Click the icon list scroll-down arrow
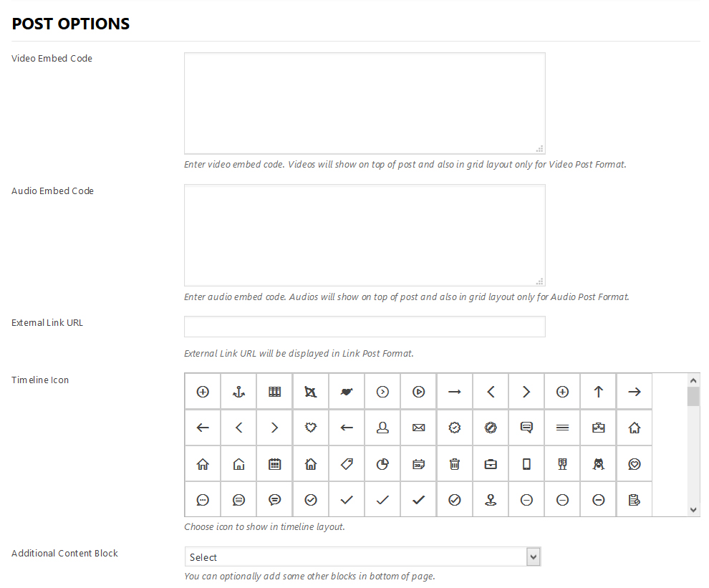Screen dimensions: 709x588 (693, 509)
